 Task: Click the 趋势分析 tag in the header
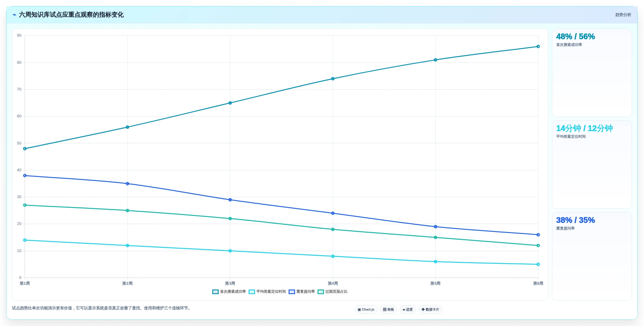(x=623, y=15)
